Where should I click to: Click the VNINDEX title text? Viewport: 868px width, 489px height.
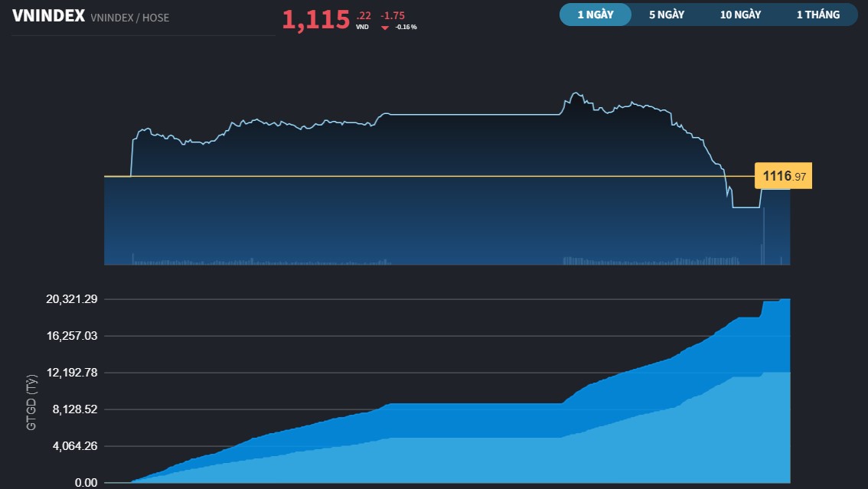(49, 15)
